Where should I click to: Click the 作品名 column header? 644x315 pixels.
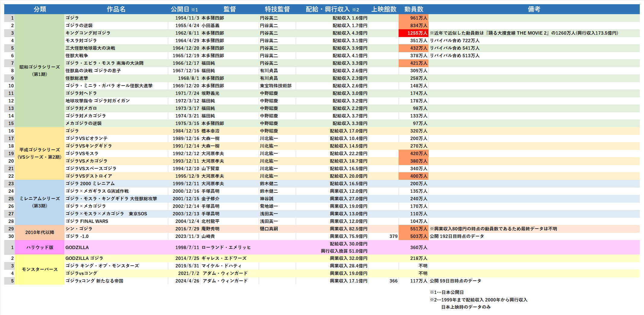tap(116, 9)
